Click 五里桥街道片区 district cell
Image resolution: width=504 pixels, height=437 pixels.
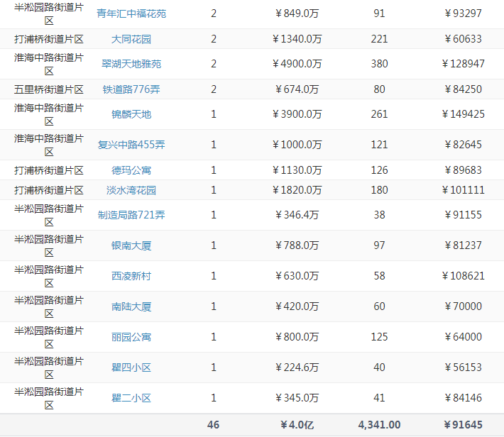(x=49, y=89)
